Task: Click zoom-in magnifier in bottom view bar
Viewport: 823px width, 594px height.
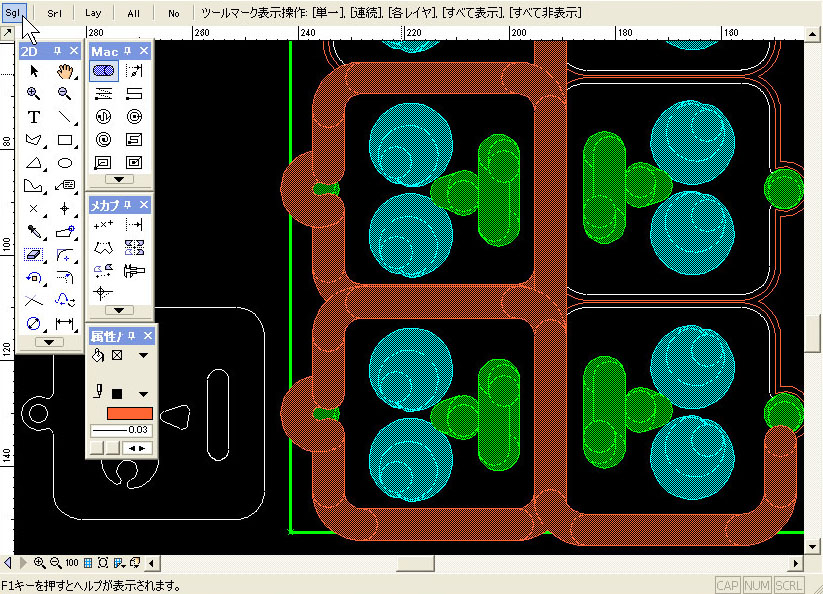Action: tap(40, 563)
